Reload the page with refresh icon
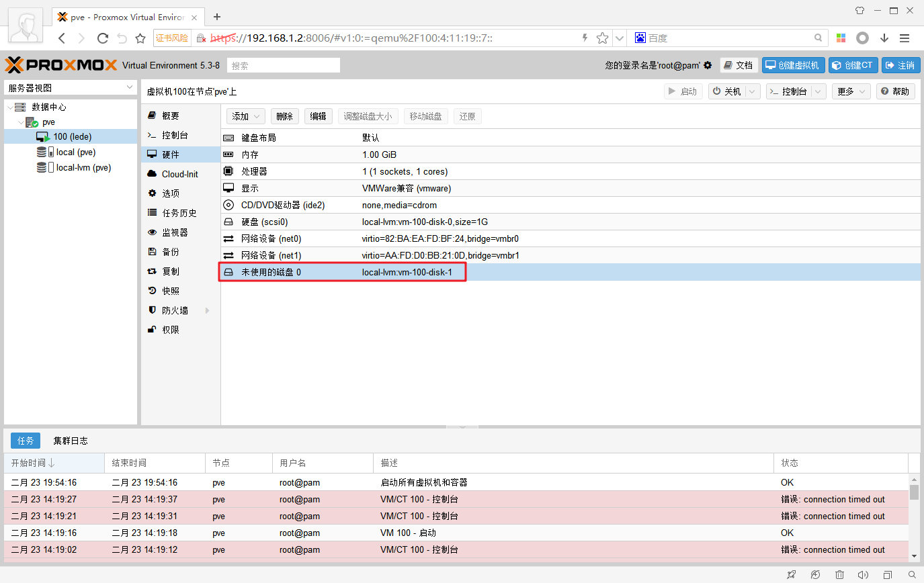The image size is (924, 583). click(x=103, y=38)
